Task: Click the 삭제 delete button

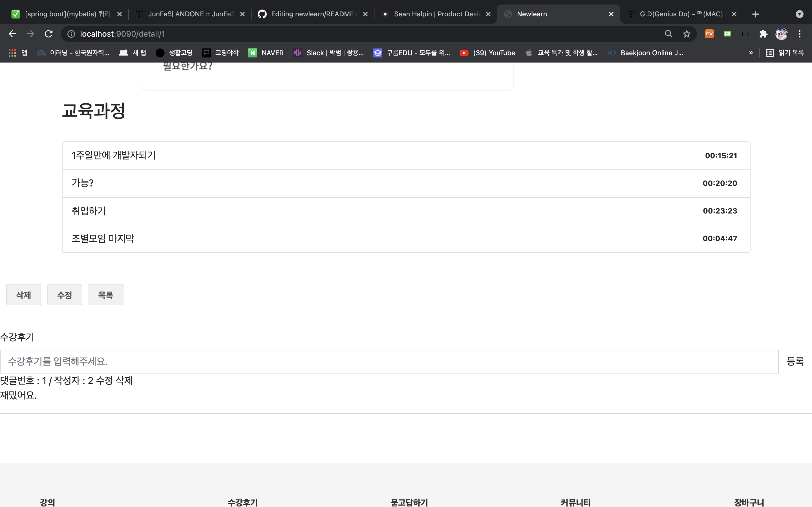Action: click(23, 294)
